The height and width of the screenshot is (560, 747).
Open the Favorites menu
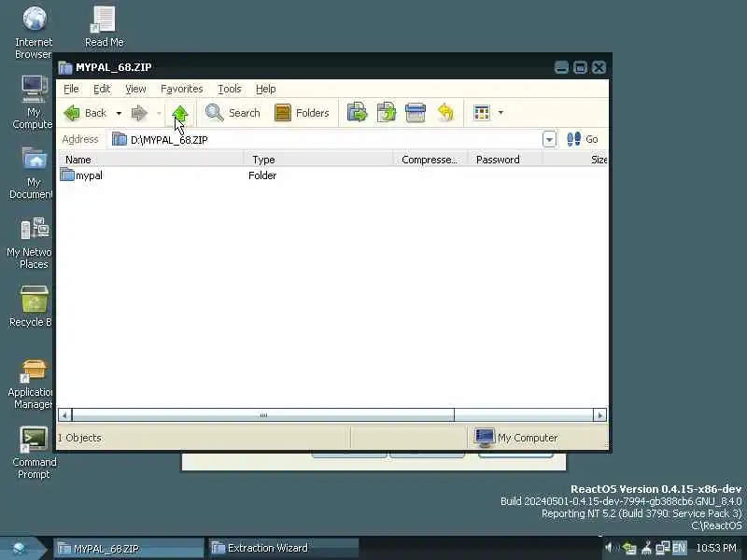coord(182,89)
